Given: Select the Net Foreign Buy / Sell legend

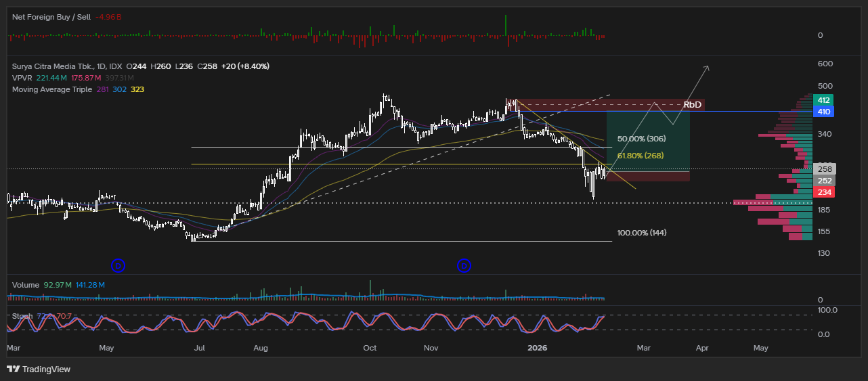Looking at the screenshot, I should click(x=51, y=17).
